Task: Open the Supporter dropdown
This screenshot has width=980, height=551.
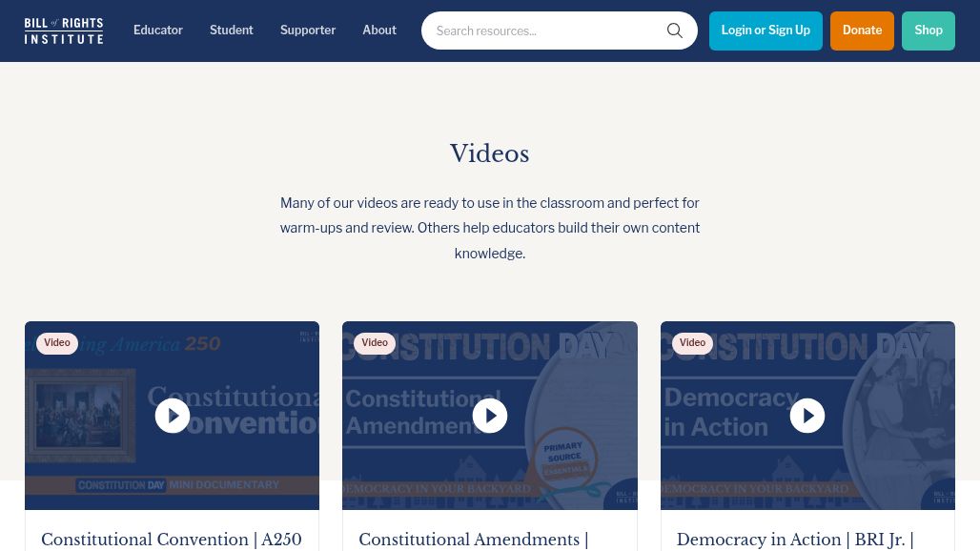Action: click(x=308, y=30)
